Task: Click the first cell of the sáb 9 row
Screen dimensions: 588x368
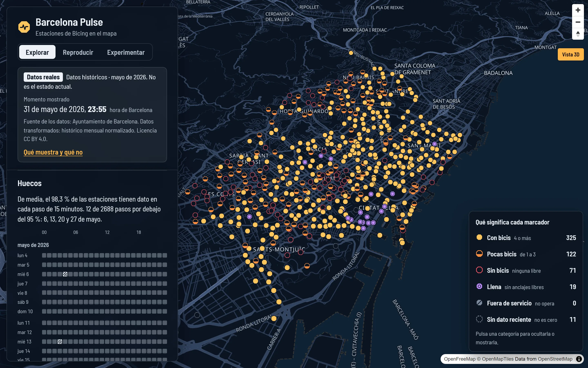Action: coord(44,302)
